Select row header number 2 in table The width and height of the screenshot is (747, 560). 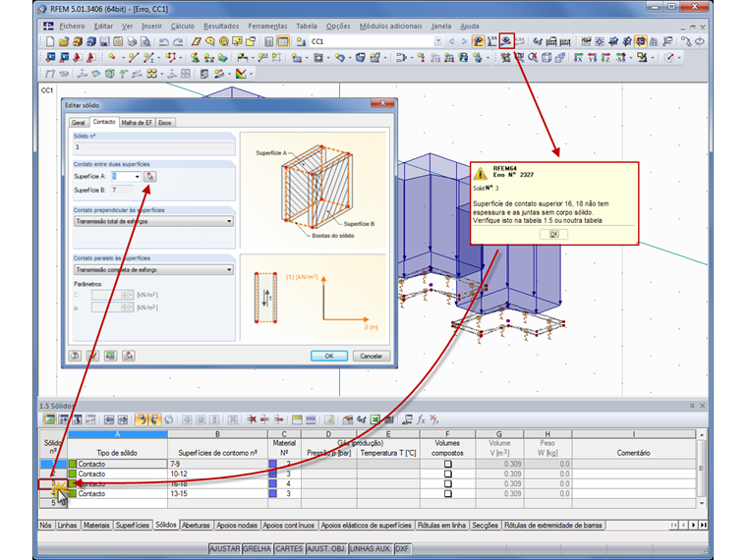53,474
